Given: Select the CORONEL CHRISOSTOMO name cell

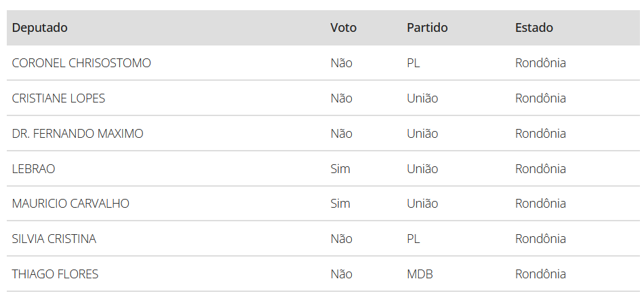Looking at the screenshot, I should coord(81,63).
